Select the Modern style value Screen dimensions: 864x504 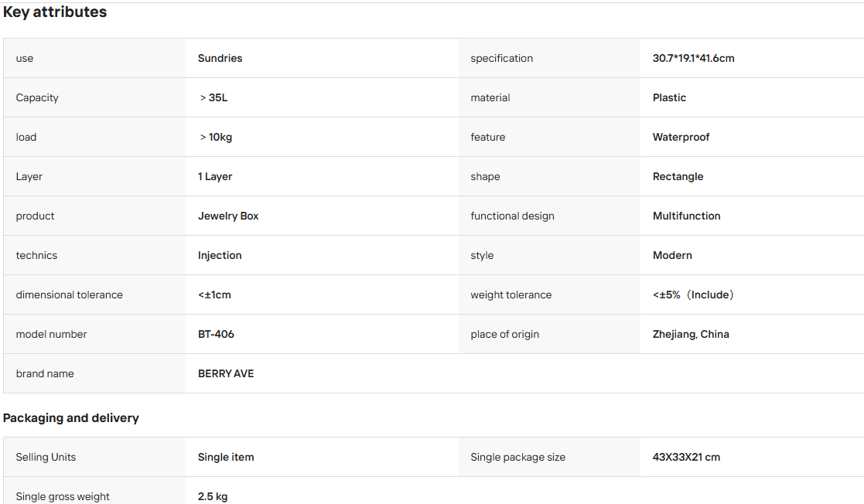click(672, 256)
